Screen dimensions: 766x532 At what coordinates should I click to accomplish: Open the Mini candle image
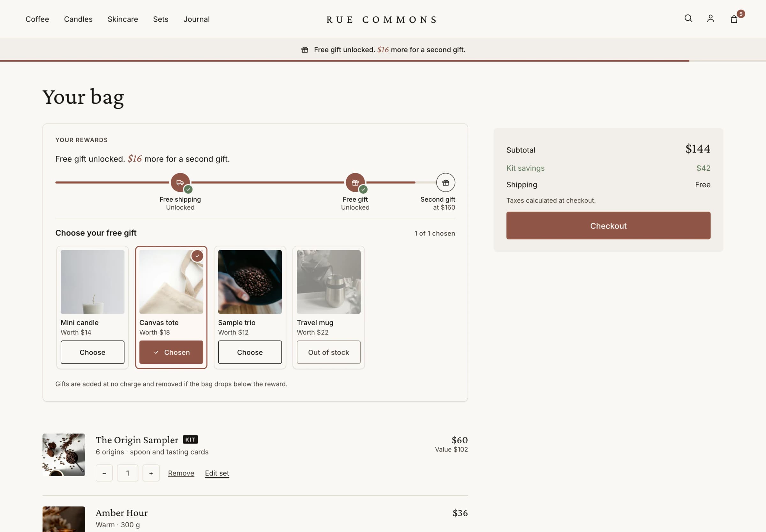click(x=92, y=282)
